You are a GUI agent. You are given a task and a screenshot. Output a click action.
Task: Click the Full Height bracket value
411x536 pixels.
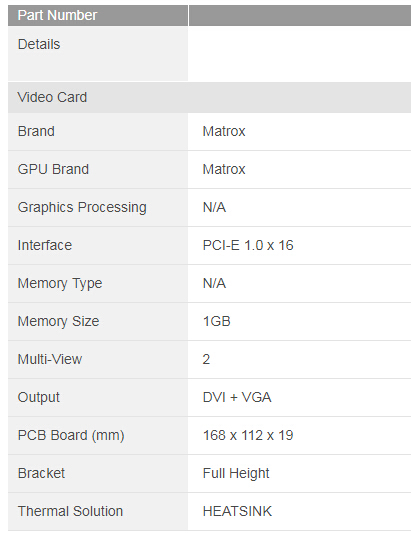[236, 474]
